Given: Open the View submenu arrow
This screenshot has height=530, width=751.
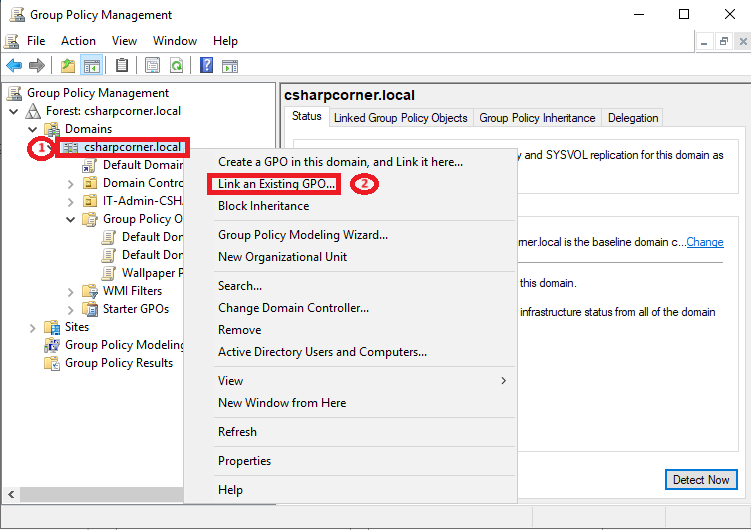Looking at the screenshot, I should [503, 381].
